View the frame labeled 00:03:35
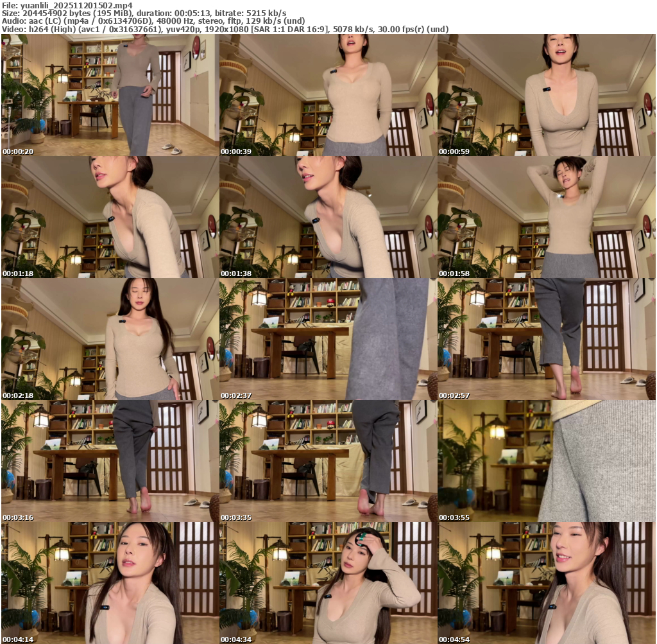 [x=328, y=461]
